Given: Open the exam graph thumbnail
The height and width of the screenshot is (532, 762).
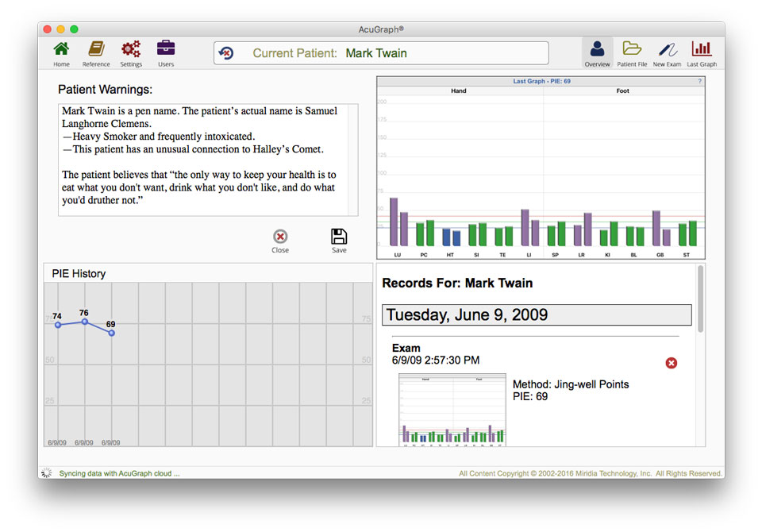Looking at the screenshot, I should pos(452,410).
